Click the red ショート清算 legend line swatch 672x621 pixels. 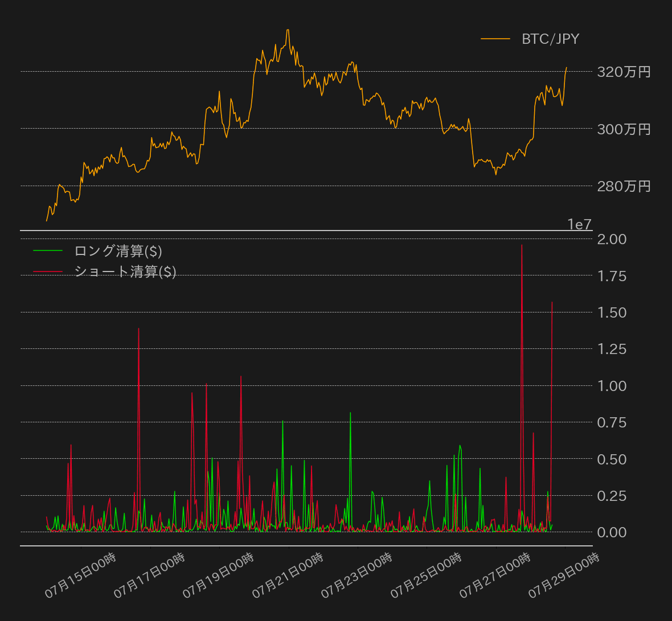(x=48, y=272)
